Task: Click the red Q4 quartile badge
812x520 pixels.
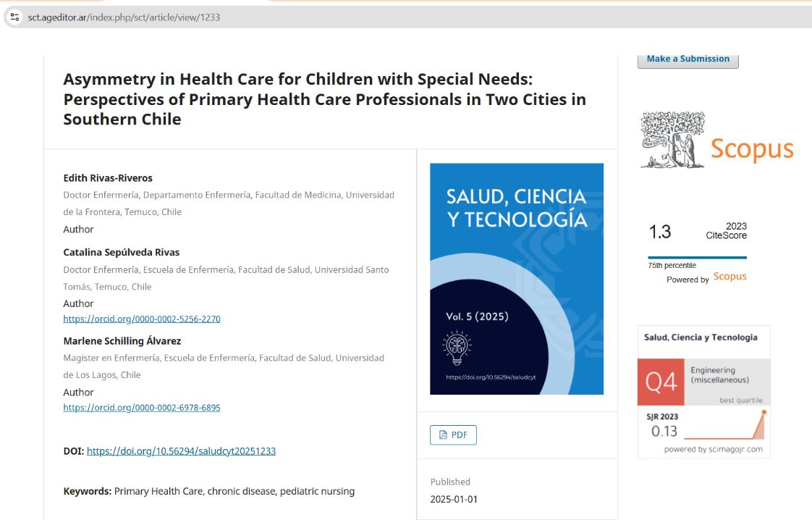Action: (661, 382)
